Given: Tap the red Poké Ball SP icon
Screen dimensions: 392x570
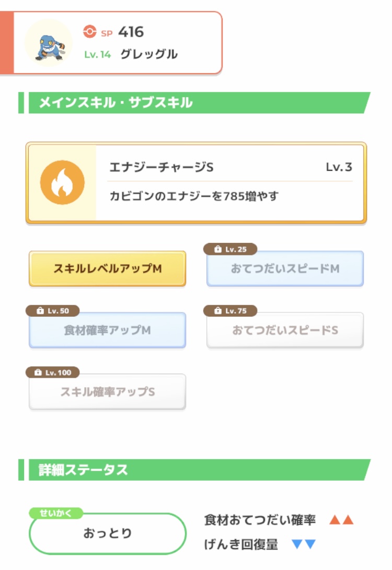Looking at the screenshot, I should pos(90,32).
